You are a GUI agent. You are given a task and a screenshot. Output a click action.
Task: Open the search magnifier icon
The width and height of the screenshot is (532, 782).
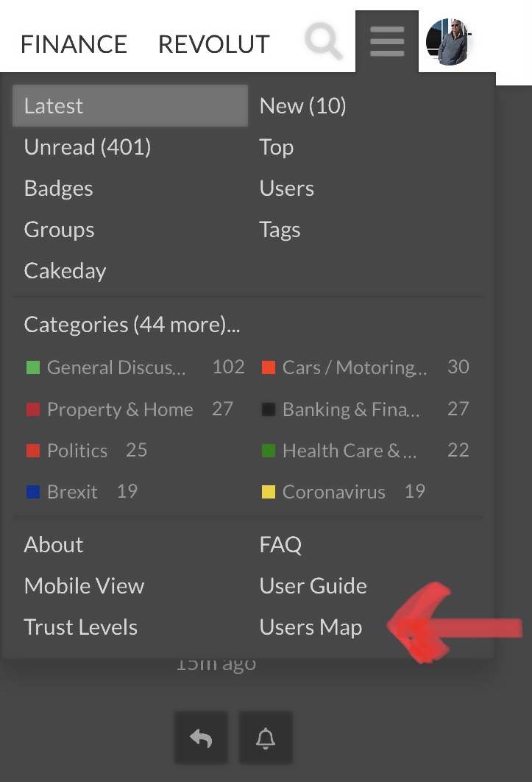tap(324, 41)
